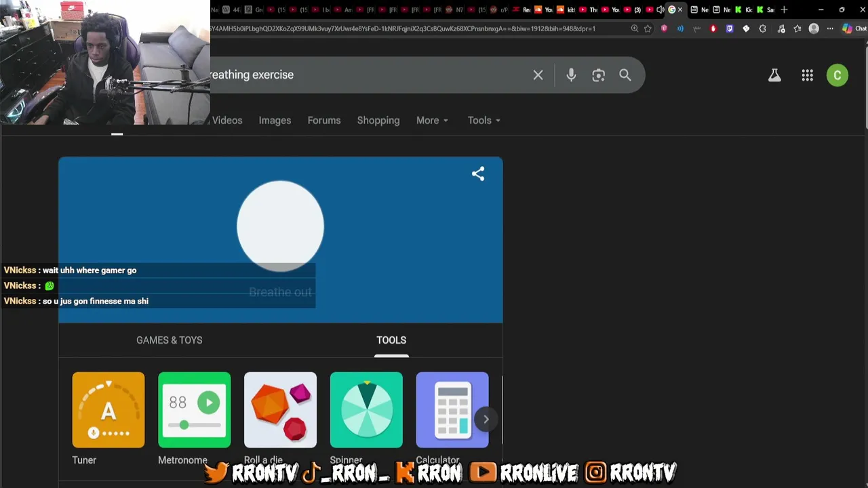Expand the More search filters dropdown
This screenshot has width=868, height=488.
click(x=432, y=120)
